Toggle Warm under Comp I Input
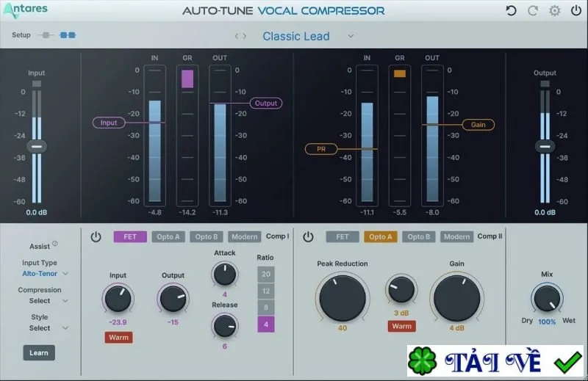 pos(118,338)
